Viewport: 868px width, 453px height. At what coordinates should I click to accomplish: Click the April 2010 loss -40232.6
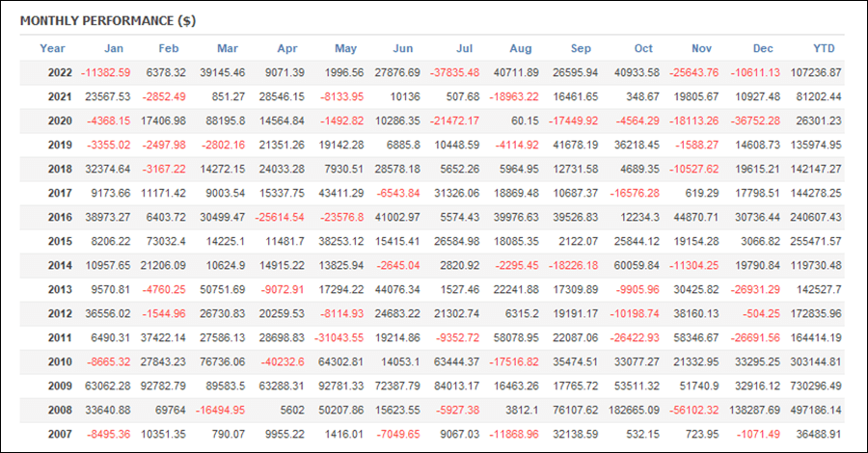coord(283,362)
